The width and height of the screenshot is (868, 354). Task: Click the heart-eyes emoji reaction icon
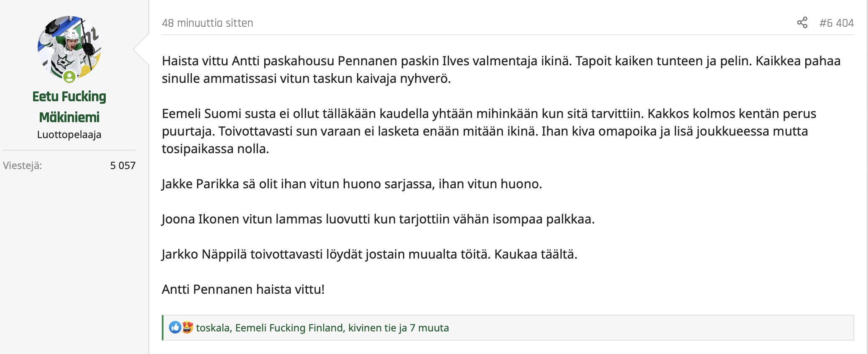(187, 327)
